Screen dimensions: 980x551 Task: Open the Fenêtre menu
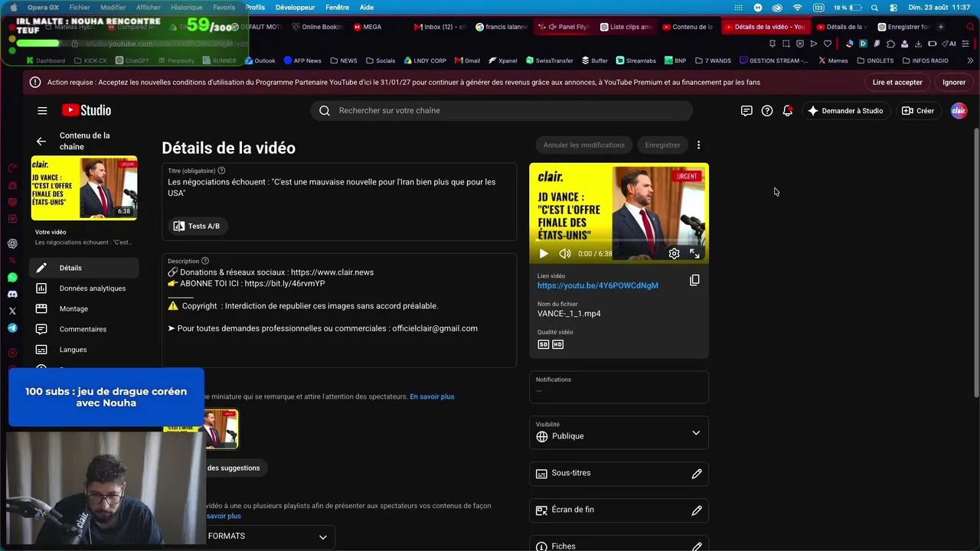337,8
